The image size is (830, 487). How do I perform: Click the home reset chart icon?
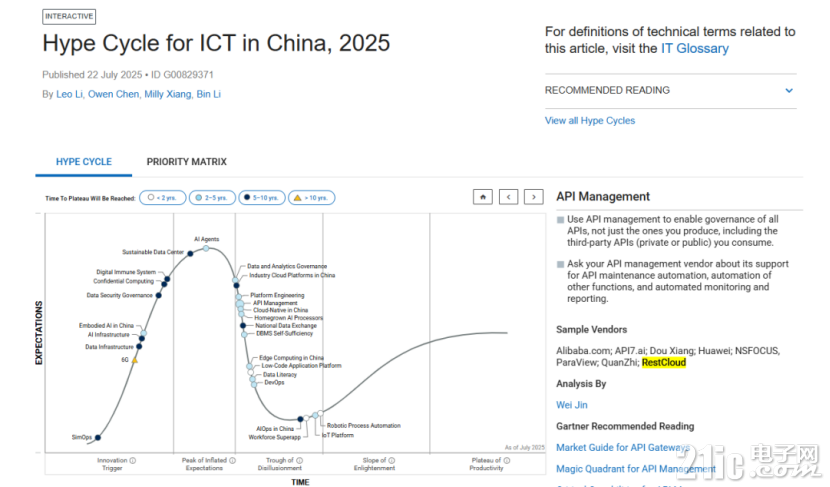click(x=482, y=197)
